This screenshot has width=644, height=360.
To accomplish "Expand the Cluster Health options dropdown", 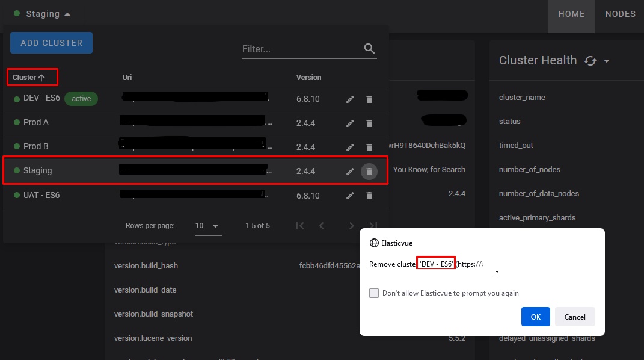I will click(606, 61).
